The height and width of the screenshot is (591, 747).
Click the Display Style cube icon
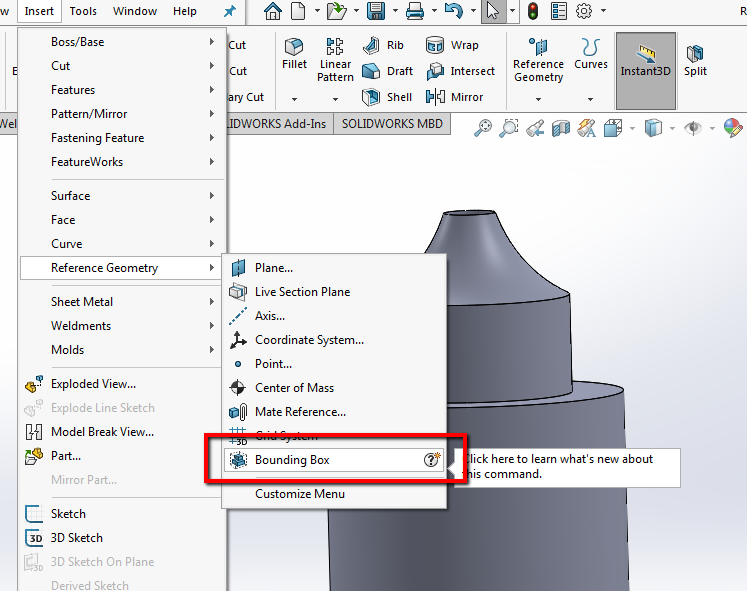point(653,128)
